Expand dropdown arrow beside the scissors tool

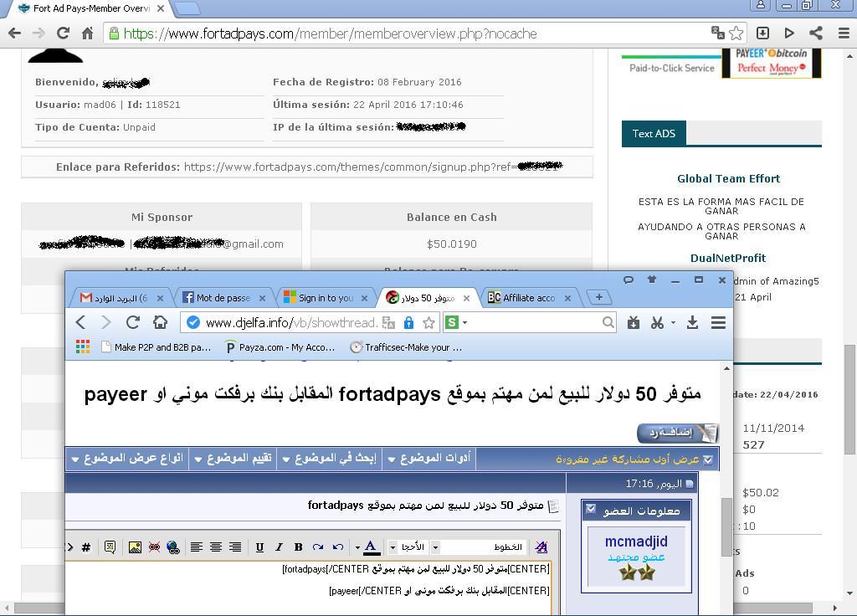point(674,323)
